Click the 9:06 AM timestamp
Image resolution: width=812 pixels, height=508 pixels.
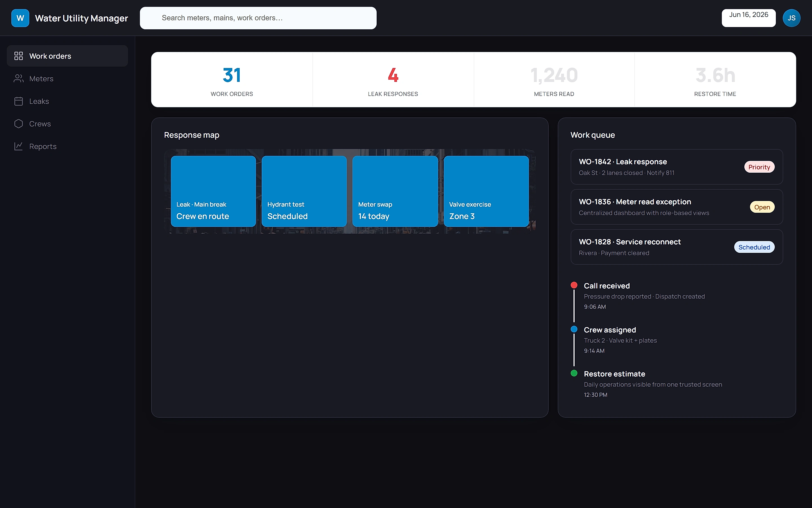[595, 307]
